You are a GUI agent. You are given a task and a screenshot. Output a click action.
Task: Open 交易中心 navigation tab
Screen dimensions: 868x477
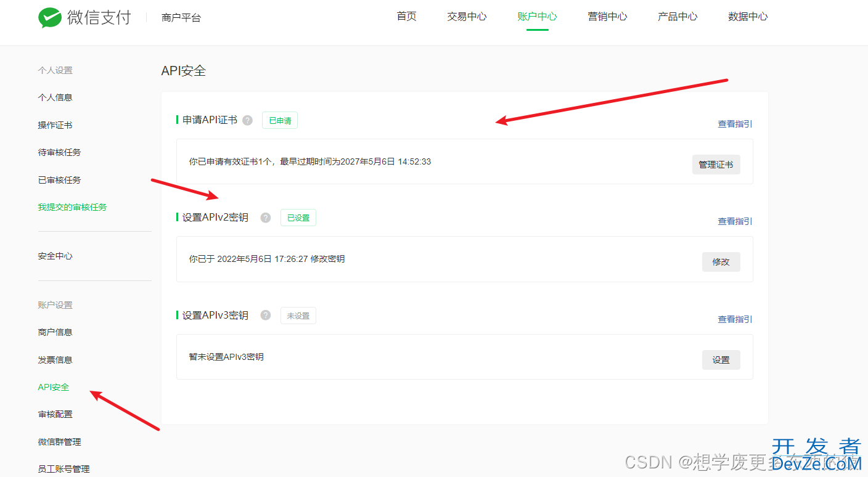[x=467, y=17]
